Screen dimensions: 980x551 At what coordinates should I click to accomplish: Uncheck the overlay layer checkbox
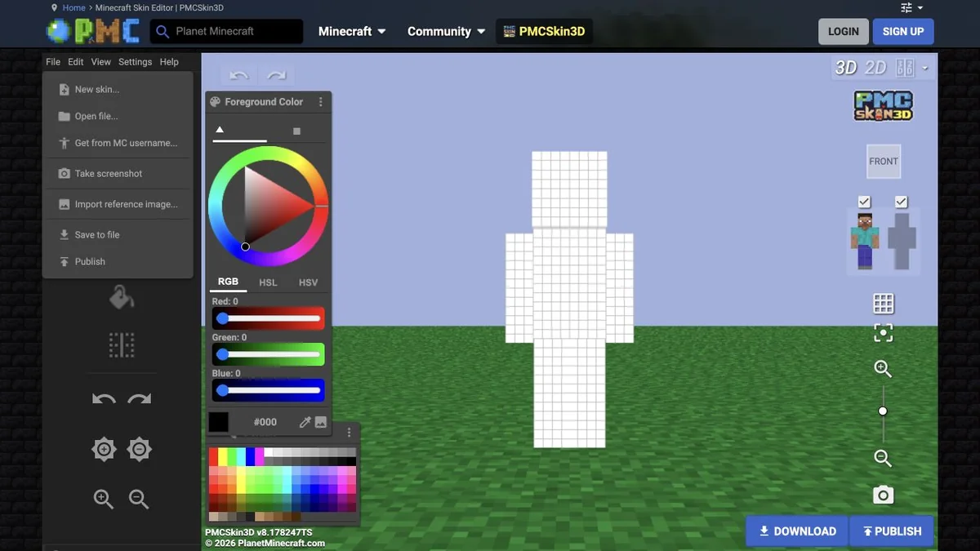pyautogui.click(x=902, y=202)
